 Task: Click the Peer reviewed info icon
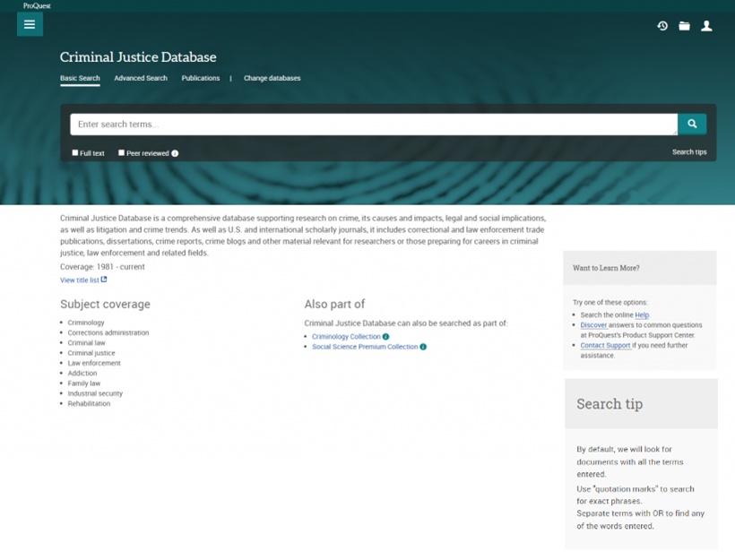pyautogui.click(x=175, y=152)
